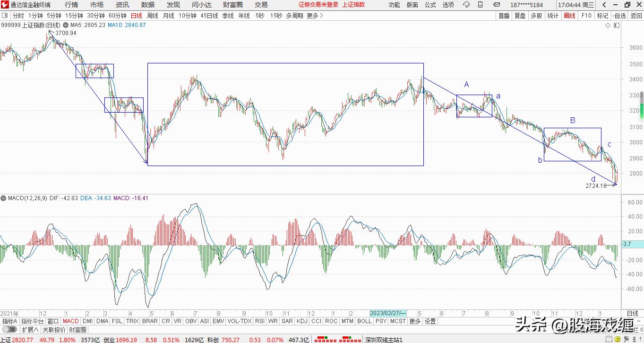Open the 选项 options menu
Image resolution: width=644 pixels, height=343 pixels.
pos(448,5)
